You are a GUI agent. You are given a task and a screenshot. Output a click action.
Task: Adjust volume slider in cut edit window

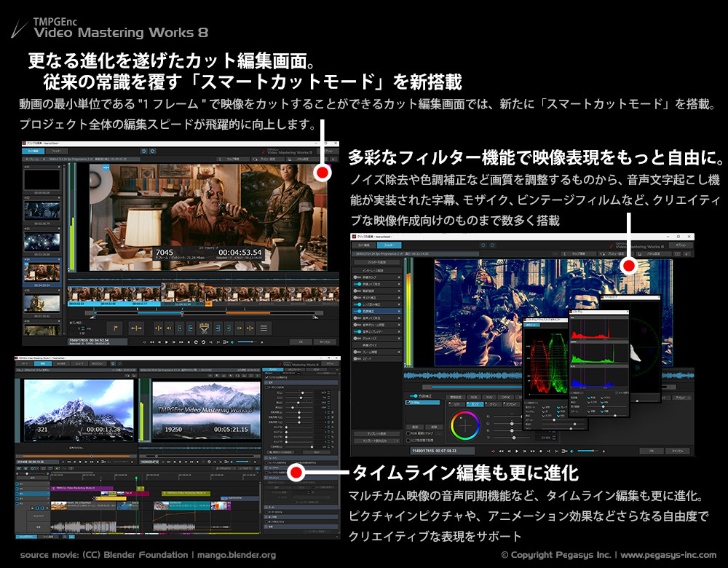click(247, 342)
